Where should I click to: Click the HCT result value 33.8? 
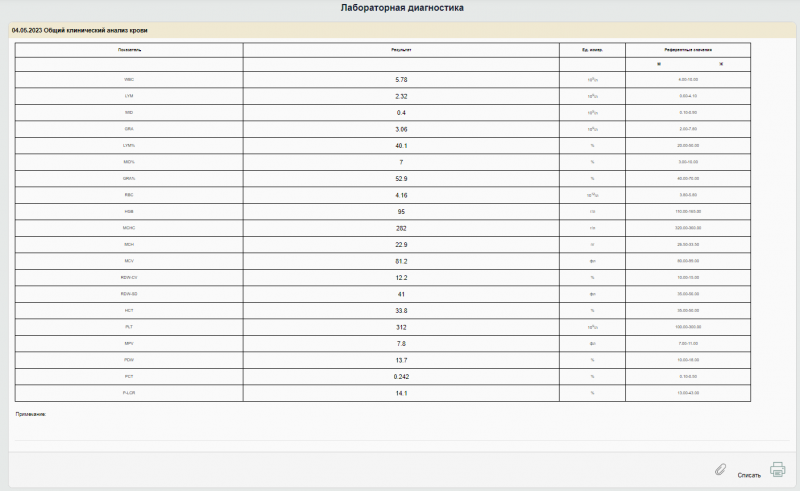pos(401,310)
